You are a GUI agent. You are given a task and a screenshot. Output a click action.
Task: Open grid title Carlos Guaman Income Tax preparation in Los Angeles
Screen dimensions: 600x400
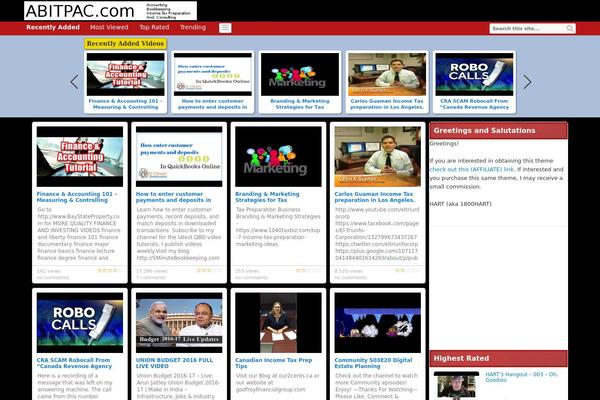click(x=375, y=197)
